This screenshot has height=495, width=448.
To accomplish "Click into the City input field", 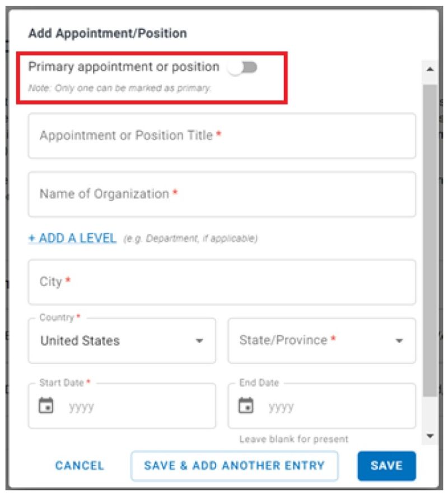I will pyautogui.click(x=222, y=282).
